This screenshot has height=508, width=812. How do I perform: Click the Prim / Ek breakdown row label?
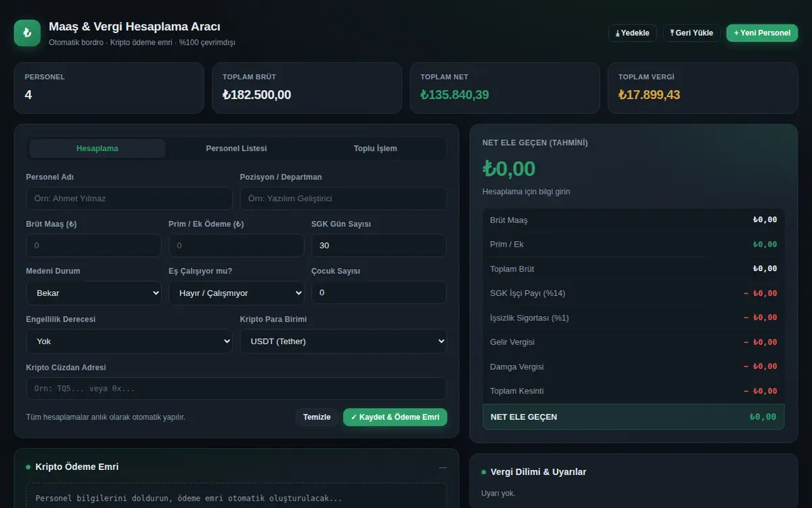[507, 244]
